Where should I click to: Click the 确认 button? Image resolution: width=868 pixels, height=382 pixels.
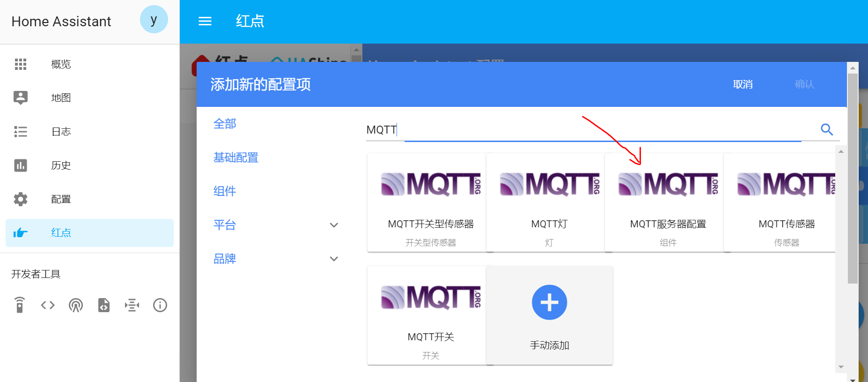tap(804, 84)
